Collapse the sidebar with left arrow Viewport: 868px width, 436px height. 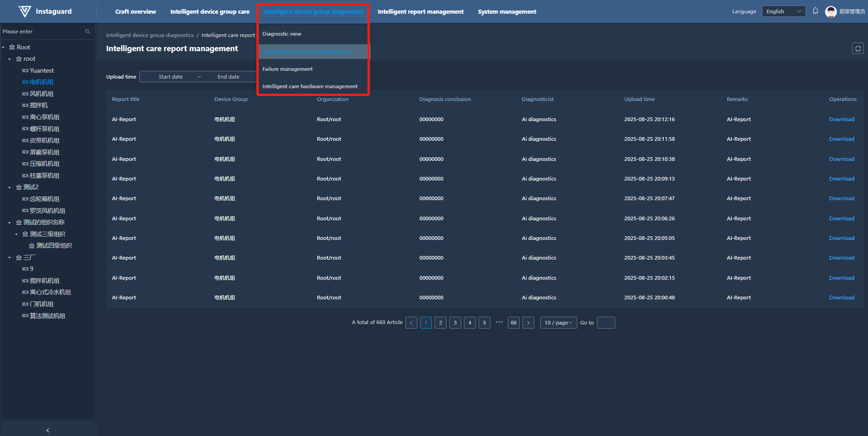pyautogui.click(x=48, y=430)
